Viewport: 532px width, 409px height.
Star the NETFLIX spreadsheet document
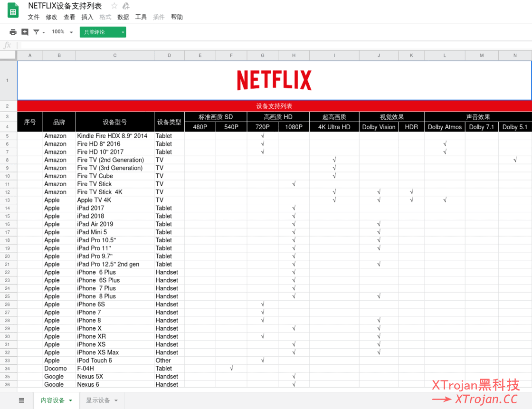114,6
